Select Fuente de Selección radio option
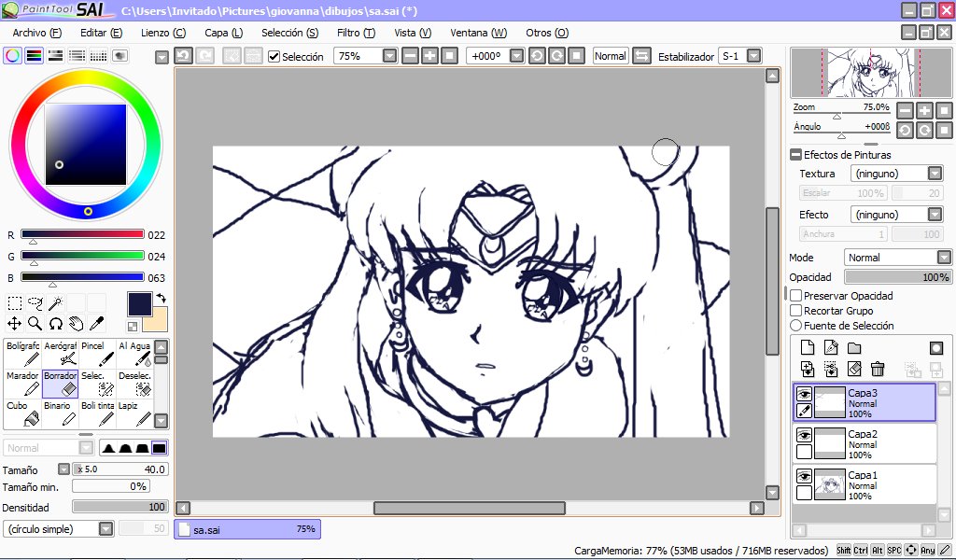956x560 pixels. click(796, 326)
